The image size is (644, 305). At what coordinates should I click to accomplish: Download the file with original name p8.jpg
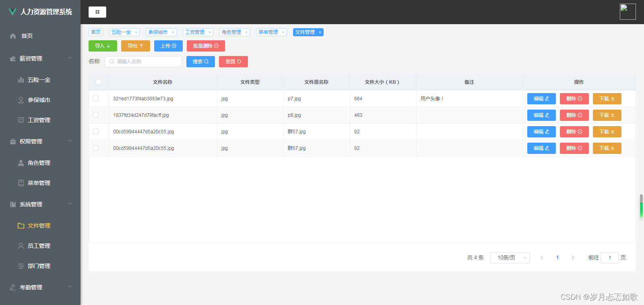[607, 115]
